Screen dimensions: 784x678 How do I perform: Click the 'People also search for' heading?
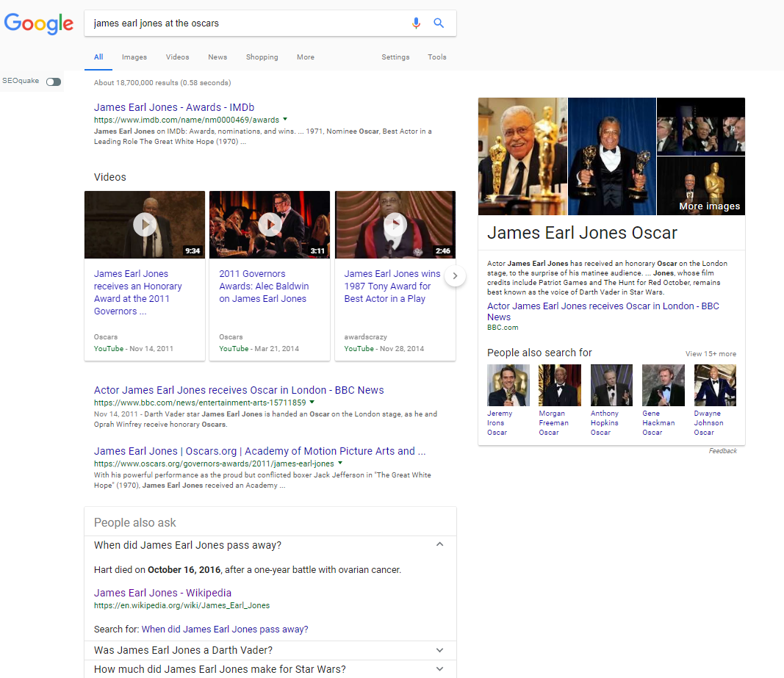coord(539,353)
